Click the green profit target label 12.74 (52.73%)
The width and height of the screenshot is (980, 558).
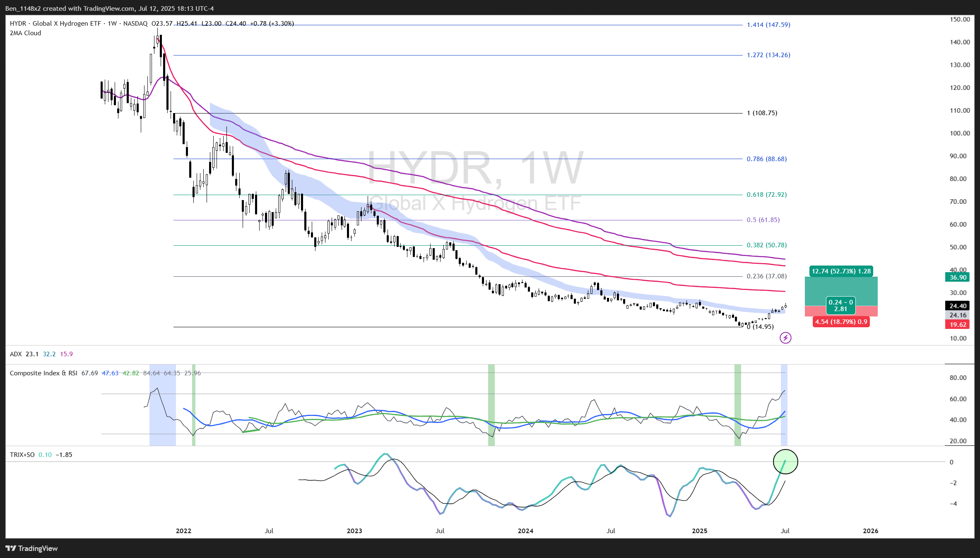(841, 271)
